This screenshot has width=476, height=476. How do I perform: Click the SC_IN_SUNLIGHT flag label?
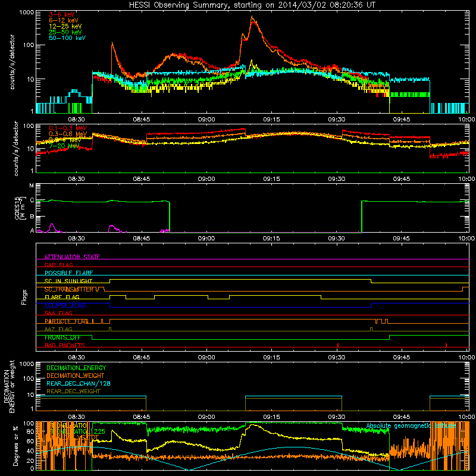[68, 281]
